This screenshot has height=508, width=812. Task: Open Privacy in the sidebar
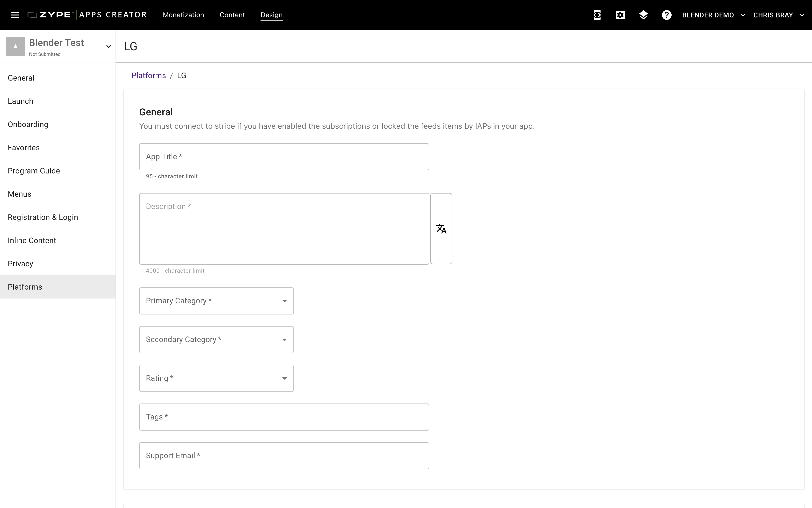click(58, 263)
